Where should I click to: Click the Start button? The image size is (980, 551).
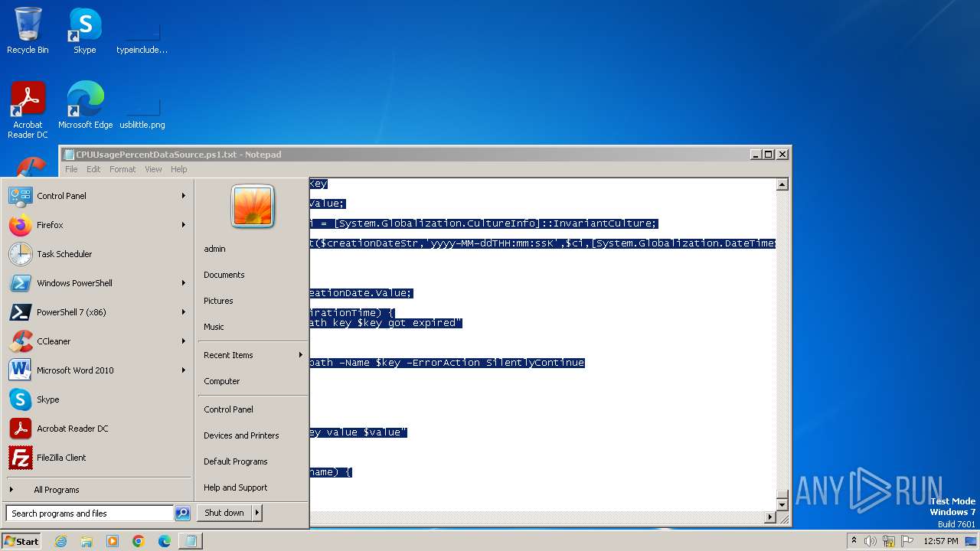pyautogui.click(x=21, y=541)
